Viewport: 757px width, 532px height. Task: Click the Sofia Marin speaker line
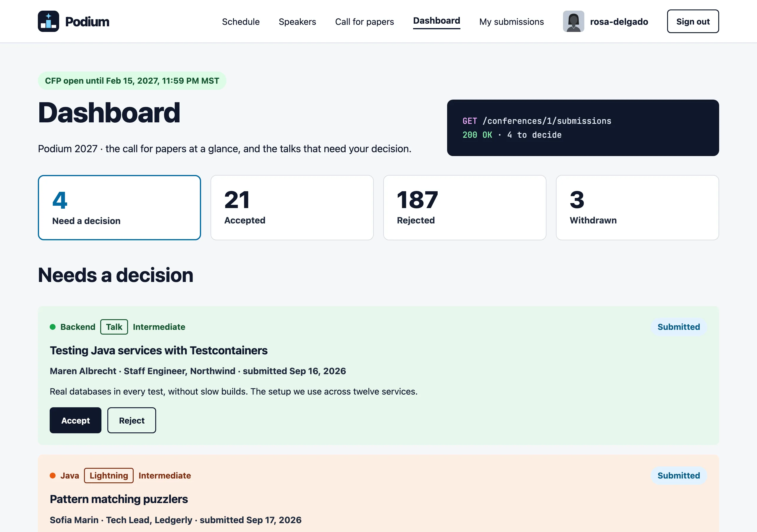click(x=175, y=520)
